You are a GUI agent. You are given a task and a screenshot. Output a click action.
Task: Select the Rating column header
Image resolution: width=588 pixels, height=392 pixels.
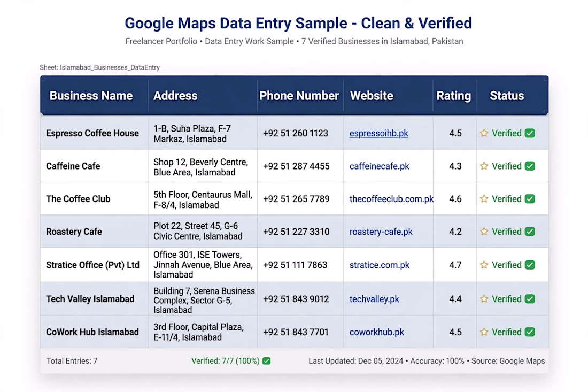(454, 96)
